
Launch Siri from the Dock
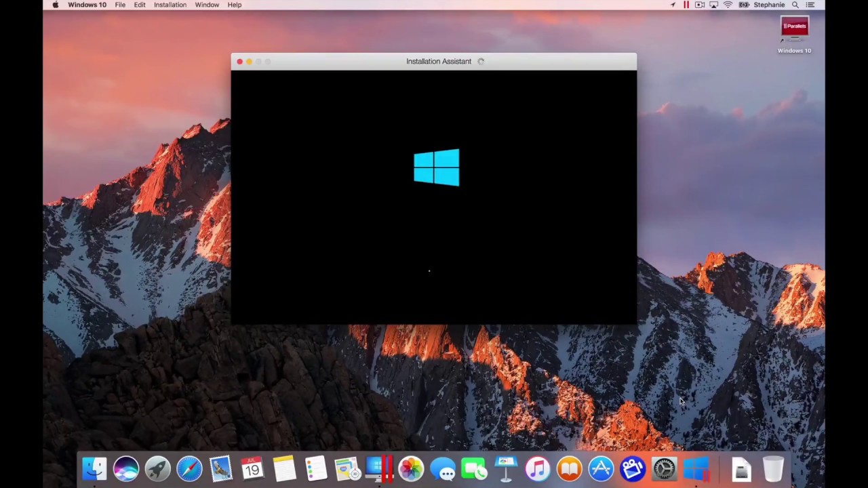[x=126, y=469]
